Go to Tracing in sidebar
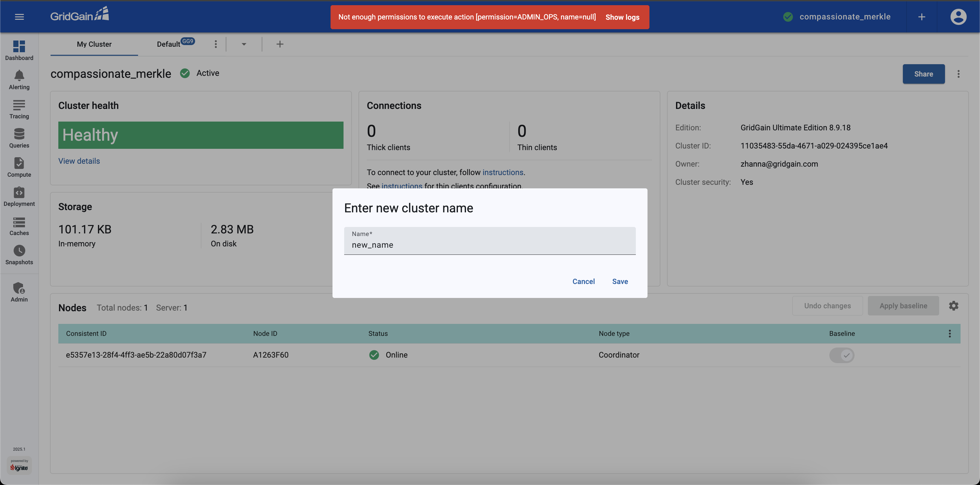 click(19, 109)
